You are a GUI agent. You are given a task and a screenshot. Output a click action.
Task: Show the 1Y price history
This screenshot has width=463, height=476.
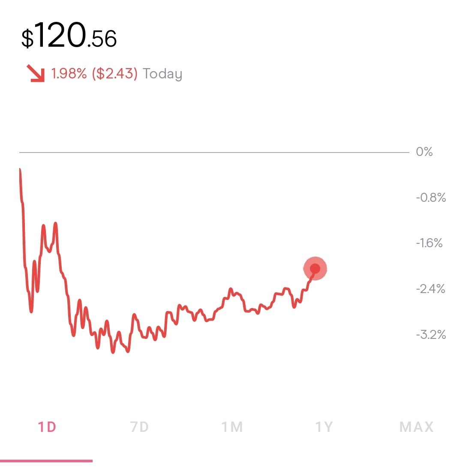[x=324, y=427]
